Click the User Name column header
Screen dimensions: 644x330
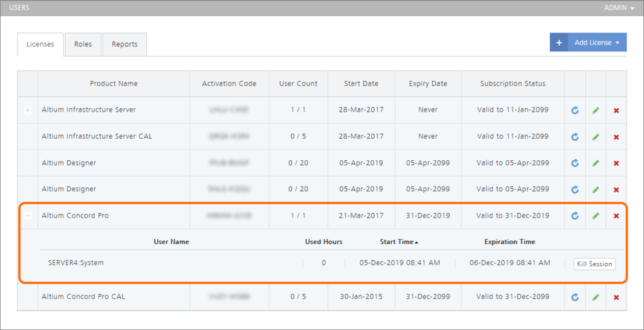[171, 242]
